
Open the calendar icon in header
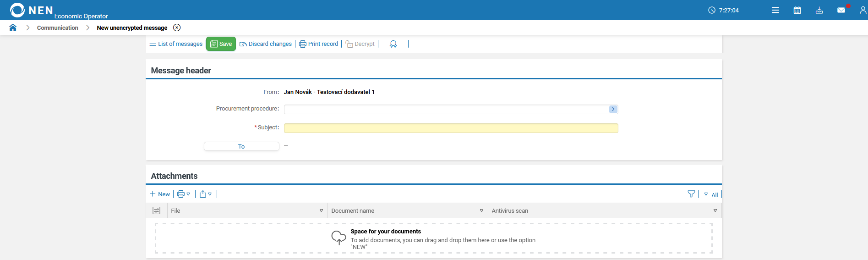pyautogui.click(x=797, y=10)
